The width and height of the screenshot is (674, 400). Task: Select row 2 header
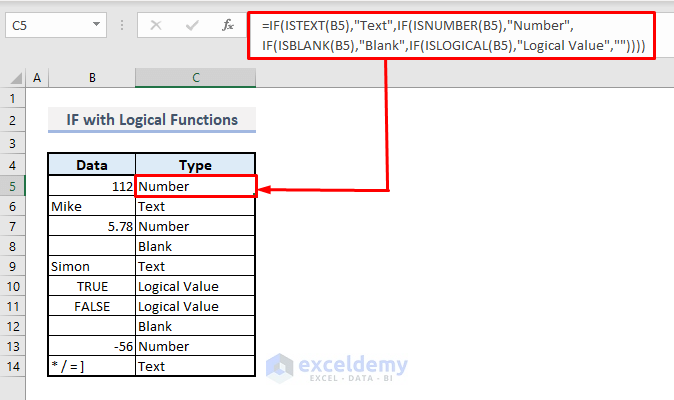pos(12,120)
